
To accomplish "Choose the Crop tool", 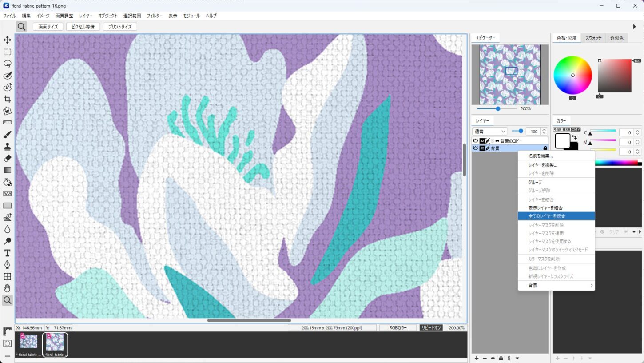I will point(7,99).
